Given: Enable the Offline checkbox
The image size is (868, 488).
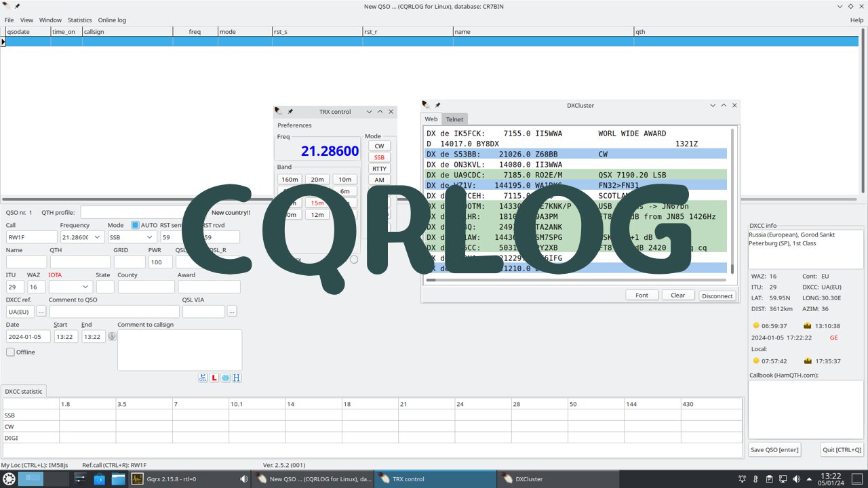Looking at the screenshot, I should click(x=10, y=352).
